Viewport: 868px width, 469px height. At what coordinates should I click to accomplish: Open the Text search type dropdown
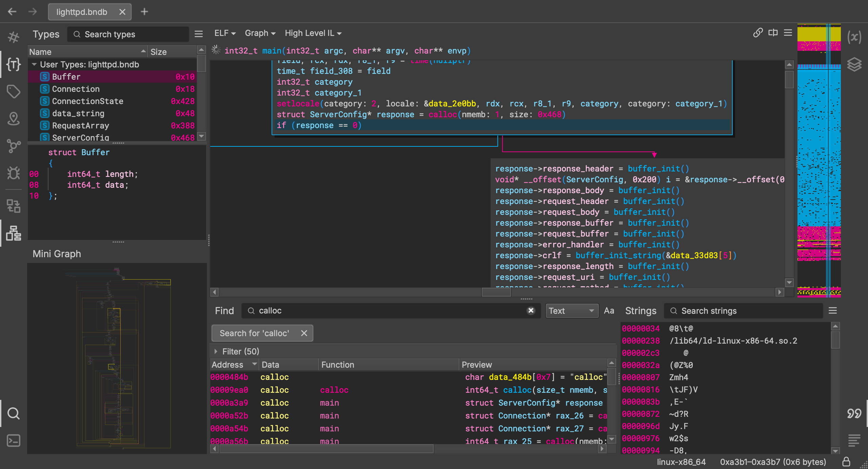(x=572, y=311)
